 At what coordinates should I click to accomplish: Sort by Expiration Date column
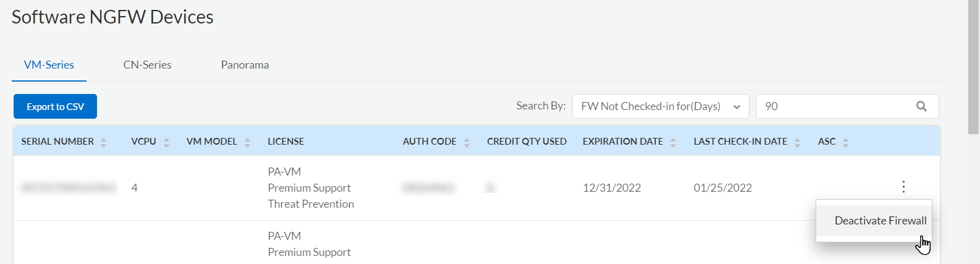tap(673, 142)
